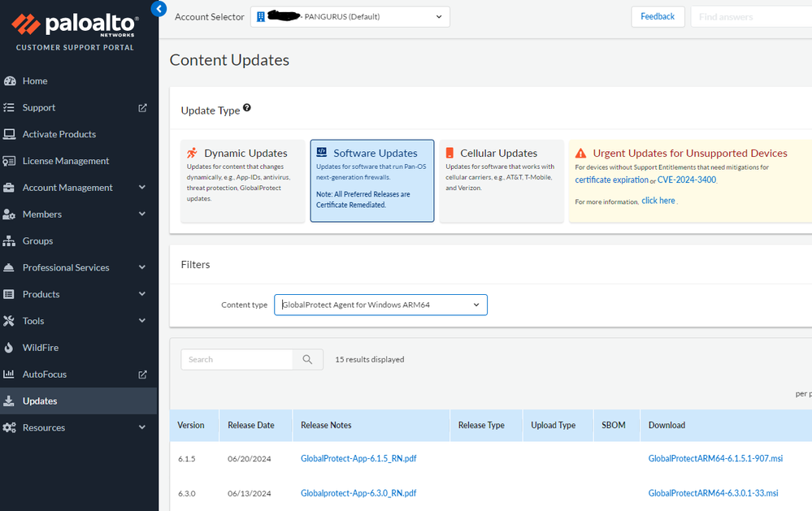Click the urgent updates warning triangle icon
812x511 pixels.
pyautogui.click(x=581, y=154)
